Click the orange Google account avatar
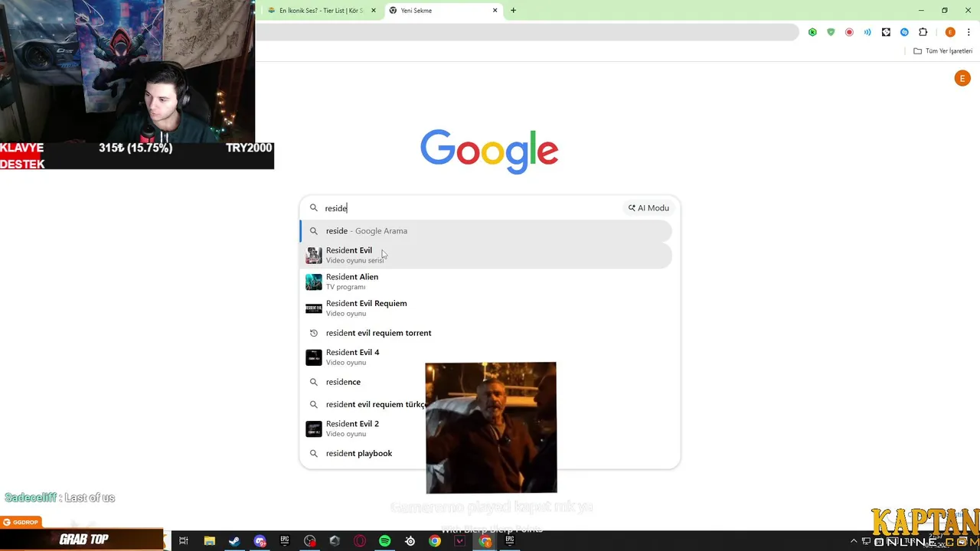 (962, 78)
